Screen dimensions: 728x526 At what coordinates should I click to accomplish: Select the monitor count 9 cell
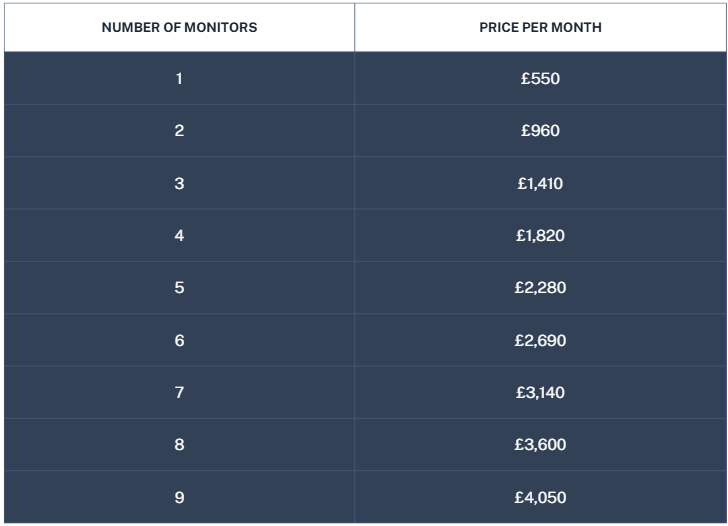179,497
